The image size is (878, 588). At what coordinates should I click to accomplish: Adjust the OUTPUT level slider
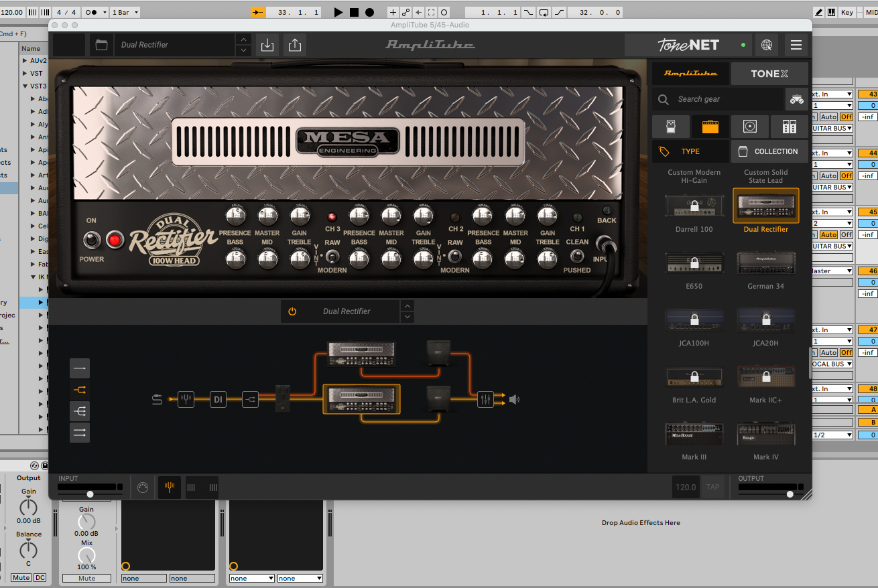click(x=790, y=494)
